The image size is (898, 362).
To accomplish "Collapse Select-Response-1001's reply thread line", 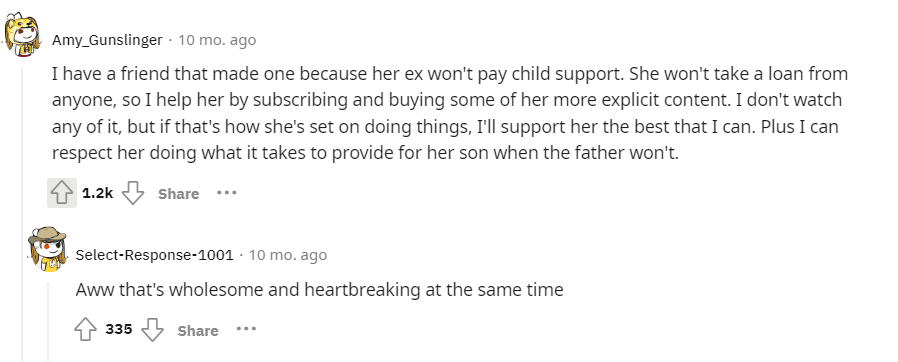I will click(x=48, y=320).
